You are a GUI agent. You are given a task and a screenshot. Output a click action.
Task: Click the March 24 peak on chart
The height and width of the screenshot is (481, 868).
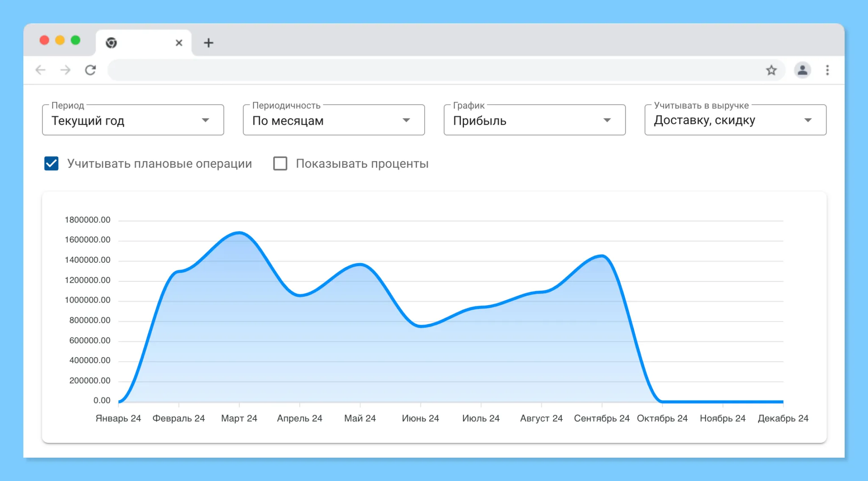click(x=239, y=233)
